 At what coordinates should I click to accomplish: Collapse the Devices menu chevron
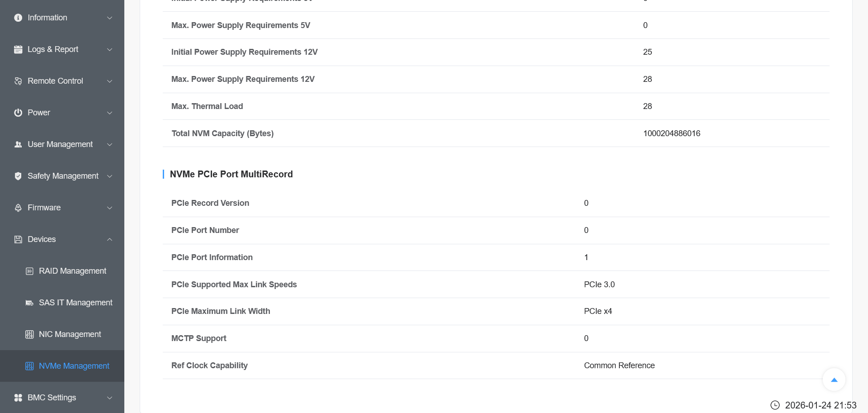point(109,239)
